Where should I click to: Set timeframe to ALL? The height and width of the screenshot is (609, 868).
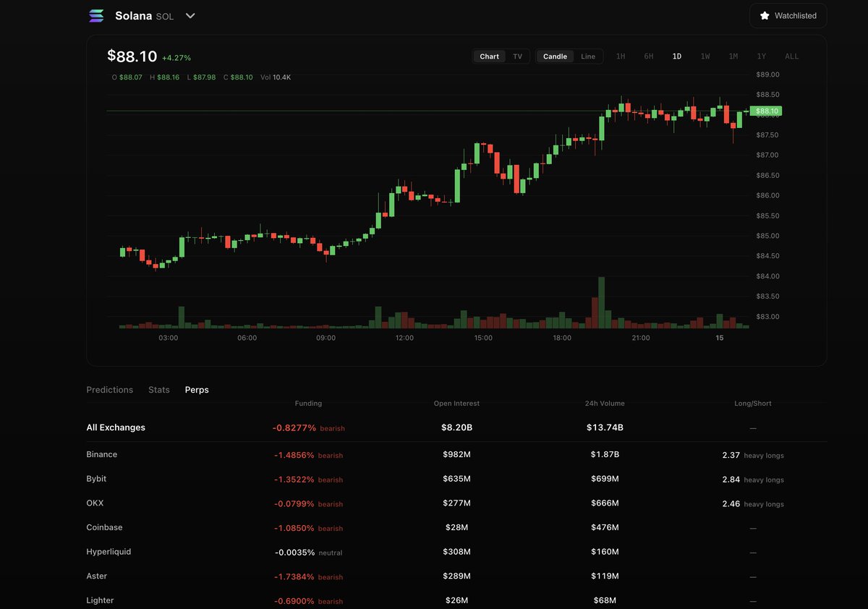tap(792, 56)
